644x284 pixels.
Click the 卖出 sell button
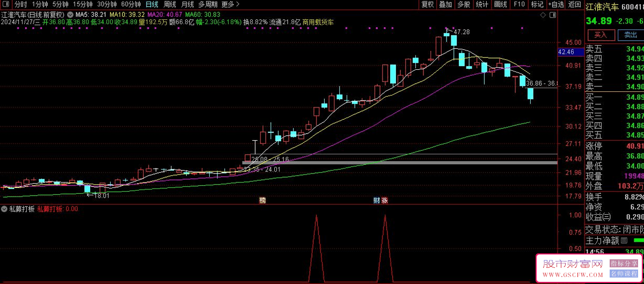coord(631,35)
